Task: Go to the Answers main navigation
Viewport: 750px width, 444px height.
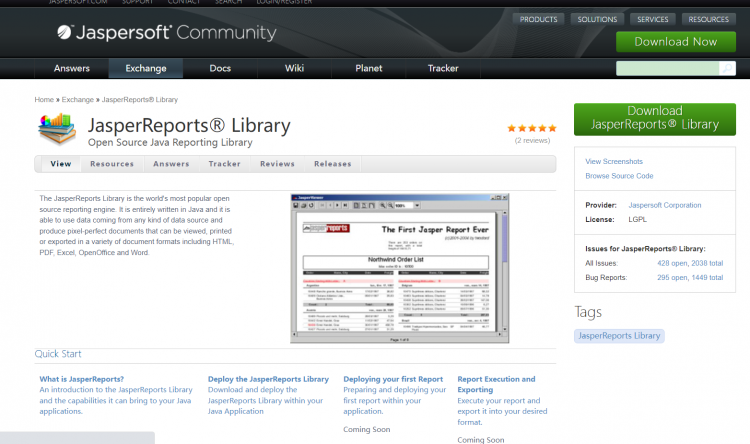Action: coord(72,68)
